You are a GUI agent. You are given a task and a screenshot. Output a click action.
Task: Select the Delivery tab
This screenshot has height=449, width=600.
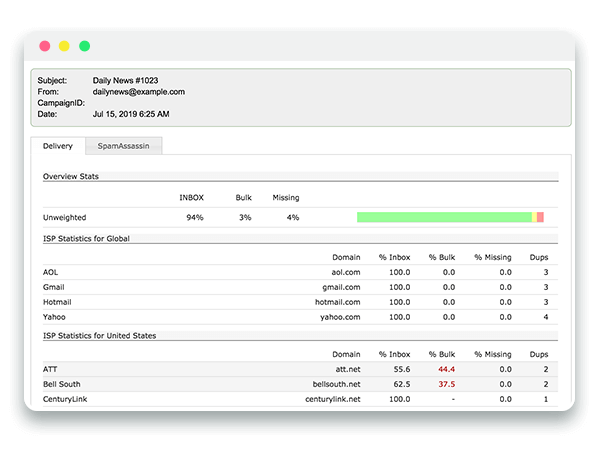pos(57,146)
